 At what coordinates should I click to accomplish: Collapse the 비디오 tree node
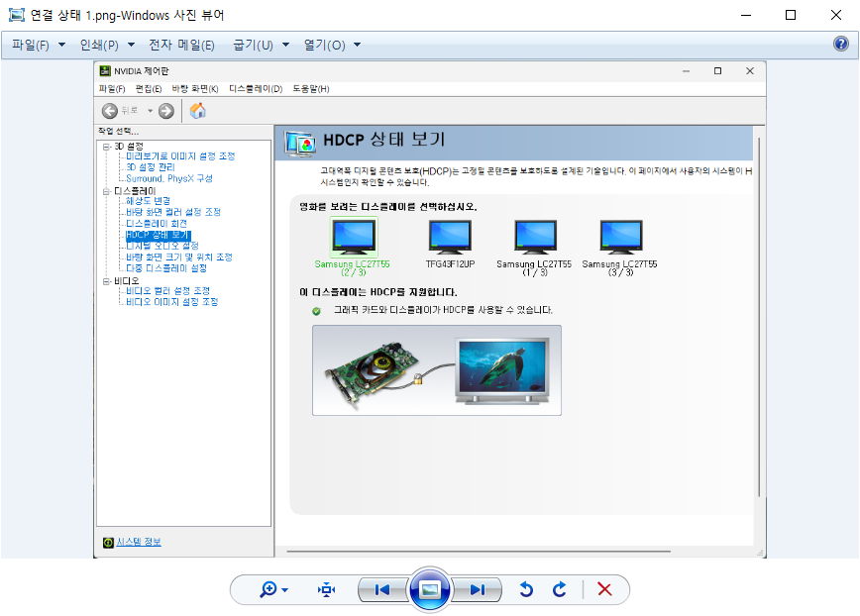[106, 281]
